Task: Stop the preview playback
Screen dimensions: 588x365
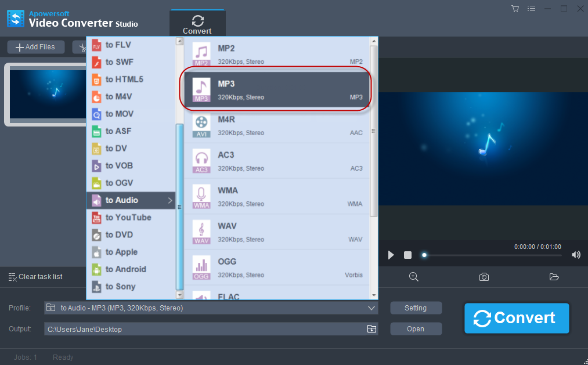Action: (x=408, y=255)
